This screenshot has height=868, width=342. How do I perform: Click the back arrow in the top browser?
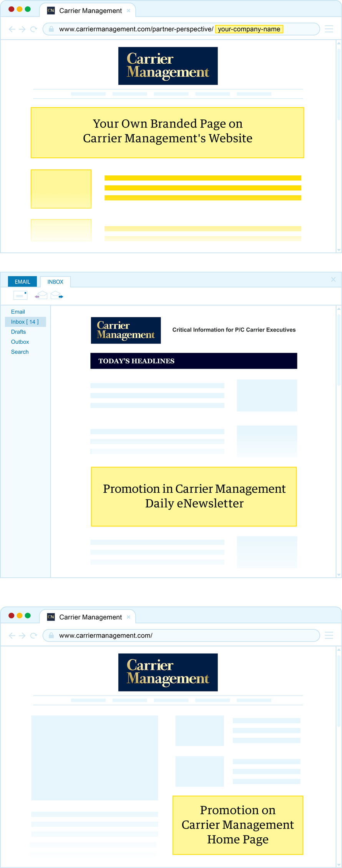click(x=12, y=29)
